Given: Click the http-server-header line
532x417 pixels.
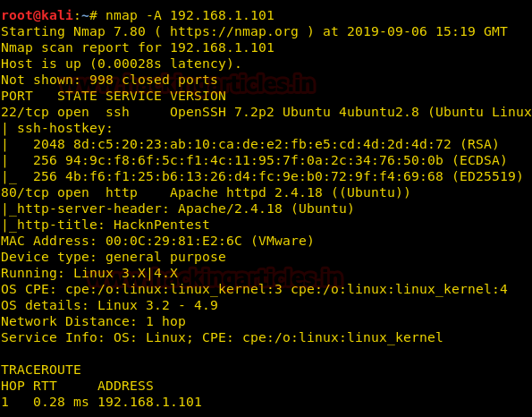Looking at the screenshot, I should pos(177,208).
